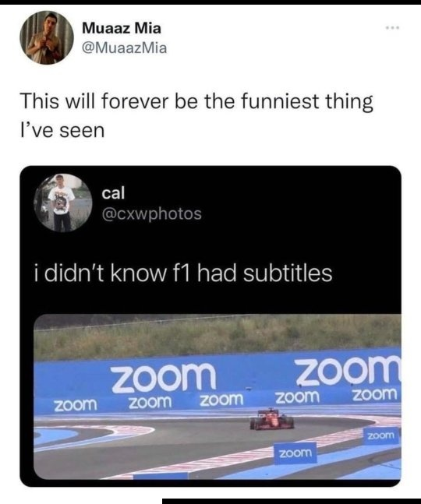The width and height of the screenshot is (421, 504).
Task: Click the cal display name
Action: pyautogui.click(x=113, y=193)
